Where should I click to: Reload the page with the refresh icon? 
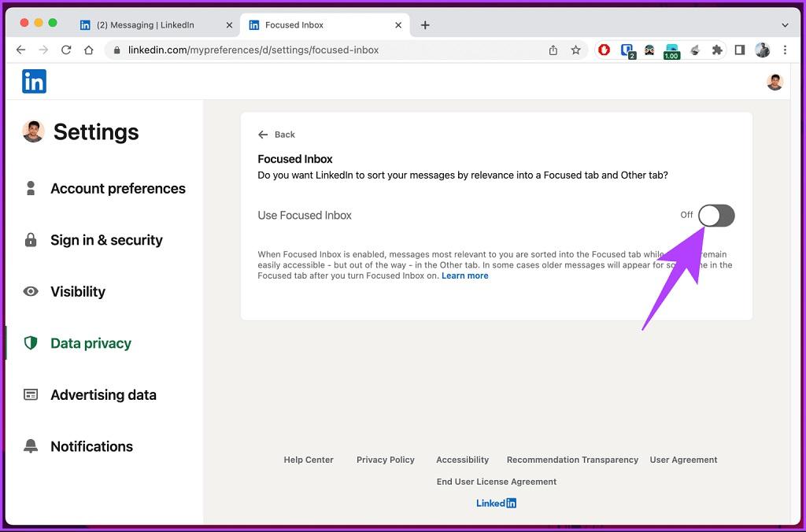[x=66, y=50]
